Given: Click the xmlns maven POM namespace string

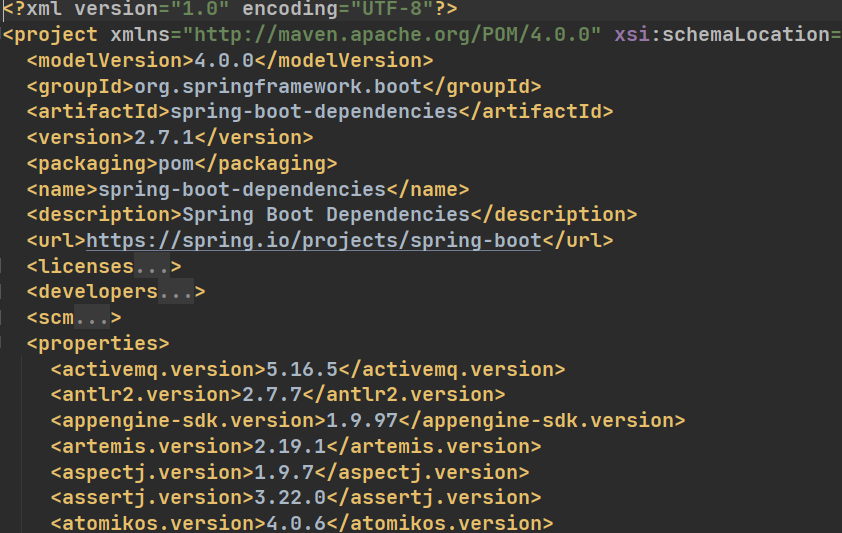Looking at the screenshot, I should click(x=392, y=35).
